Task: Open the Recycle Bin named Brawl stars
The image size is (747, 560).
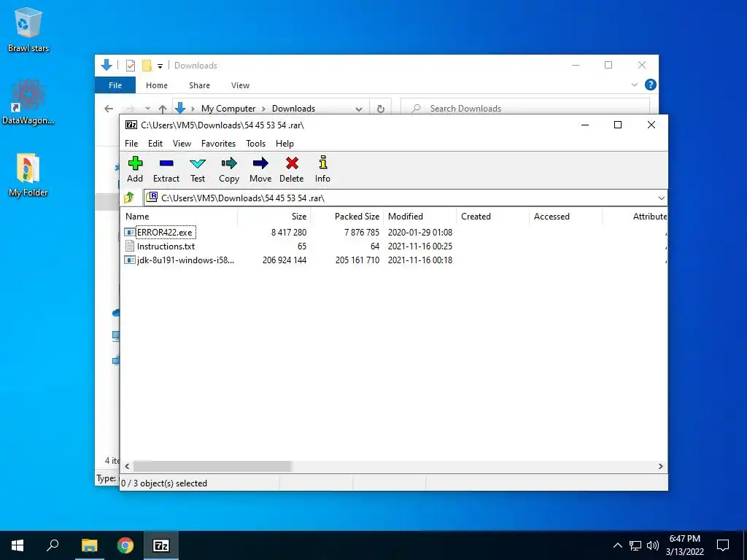Action: [28, 29]
